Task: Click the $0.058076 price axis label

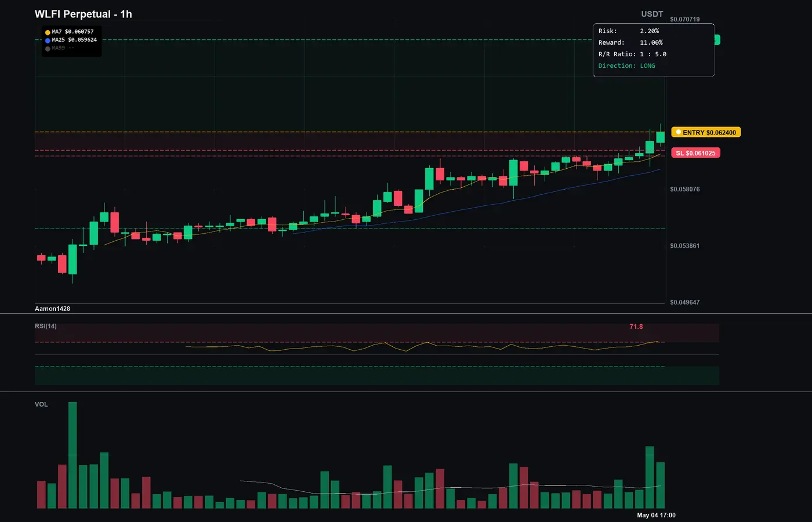Action: click(x=685, y=189)
